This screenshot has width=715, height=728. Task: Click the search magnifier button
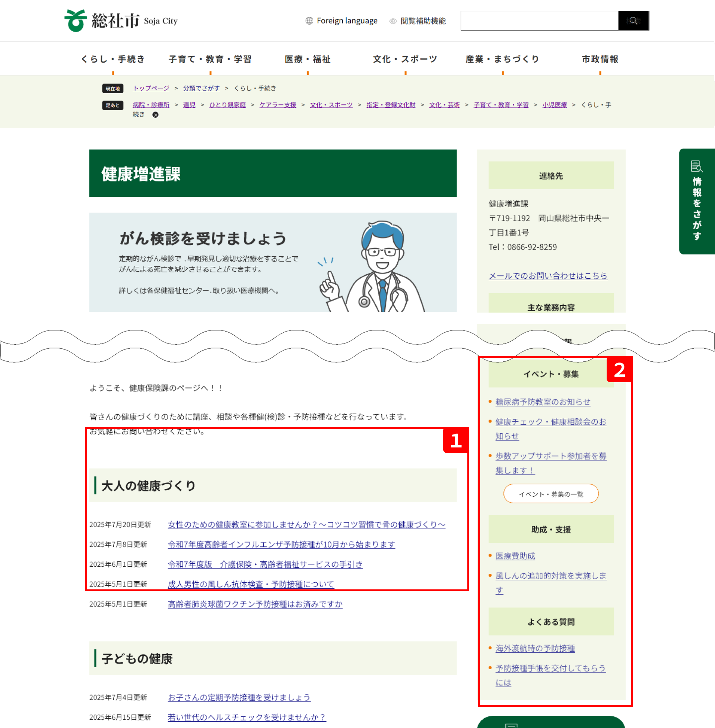633,20
